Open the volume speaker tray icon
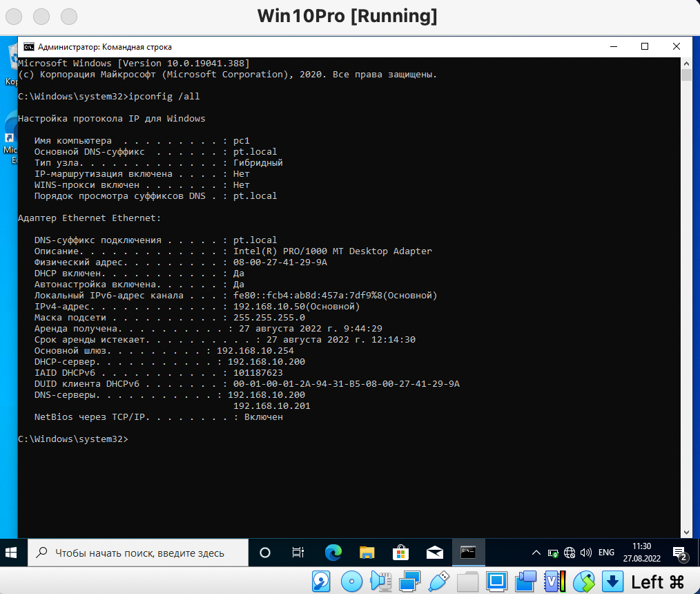This screenshot has width=700, height=594. (585, 553)
